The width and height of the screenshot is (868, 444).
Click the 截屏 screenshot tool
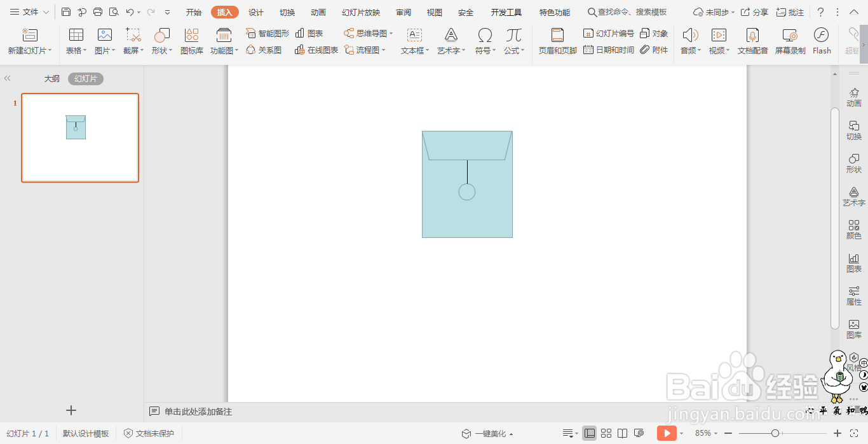coord(133,41)
